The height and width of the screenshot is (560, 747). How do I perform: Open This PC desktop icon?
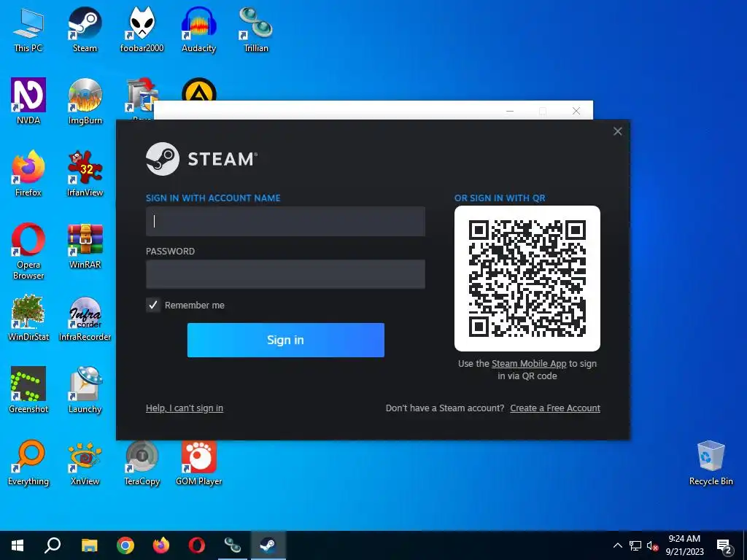28,29
